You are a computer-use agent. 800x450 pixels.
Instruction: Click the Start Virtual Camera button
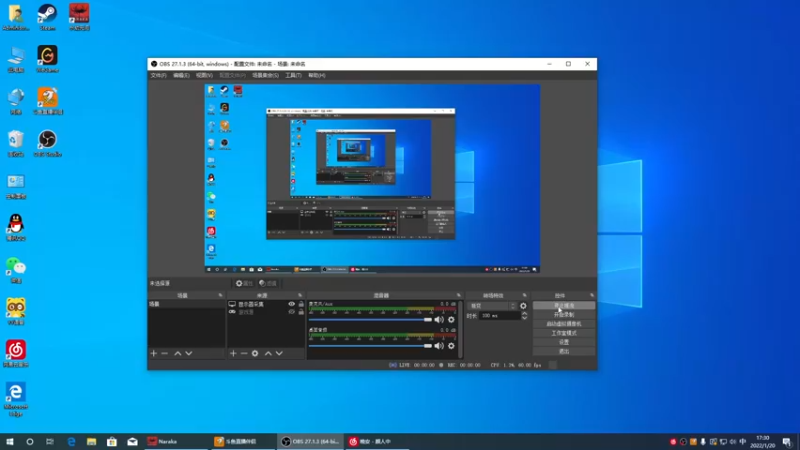(564, 324)
